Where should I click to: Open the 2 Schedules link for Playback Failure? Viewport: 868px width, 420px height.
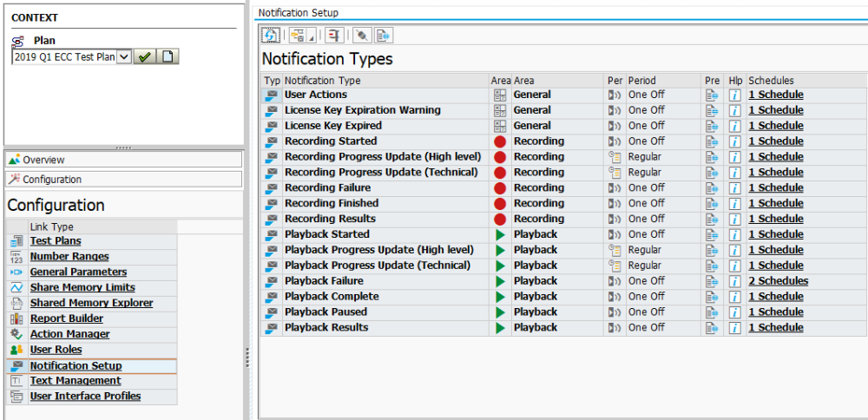coord(778,281)
